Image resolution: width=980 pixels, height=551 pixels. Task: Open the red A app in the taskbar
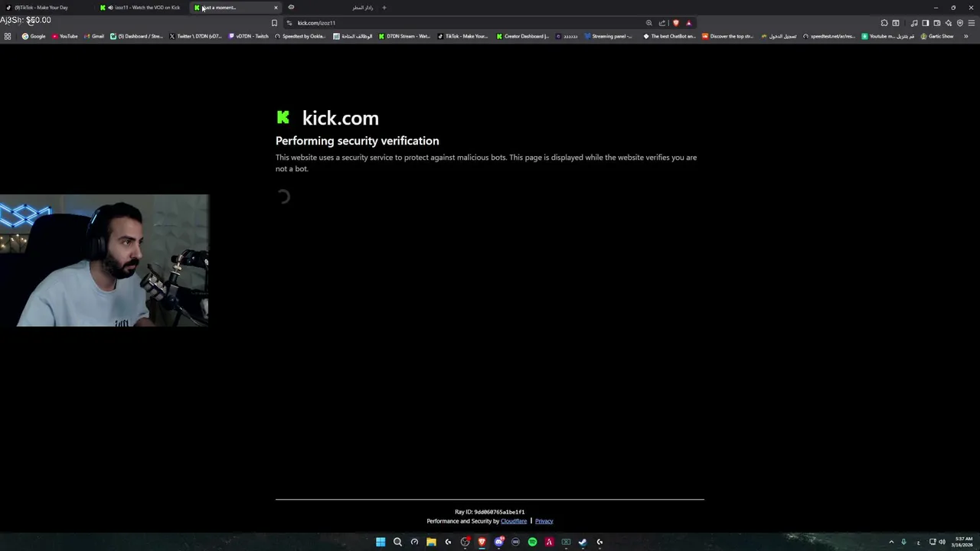[x=549, y=542]
